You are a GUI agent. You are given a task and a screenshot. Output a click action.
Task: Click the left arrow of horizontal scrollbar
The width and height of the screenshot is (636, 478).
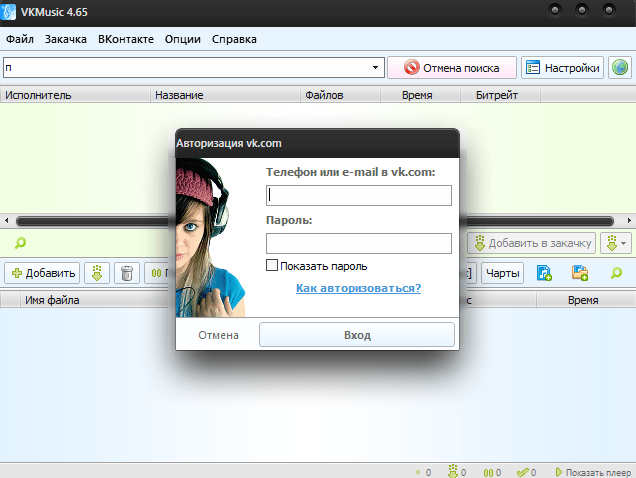coord(6,221)
